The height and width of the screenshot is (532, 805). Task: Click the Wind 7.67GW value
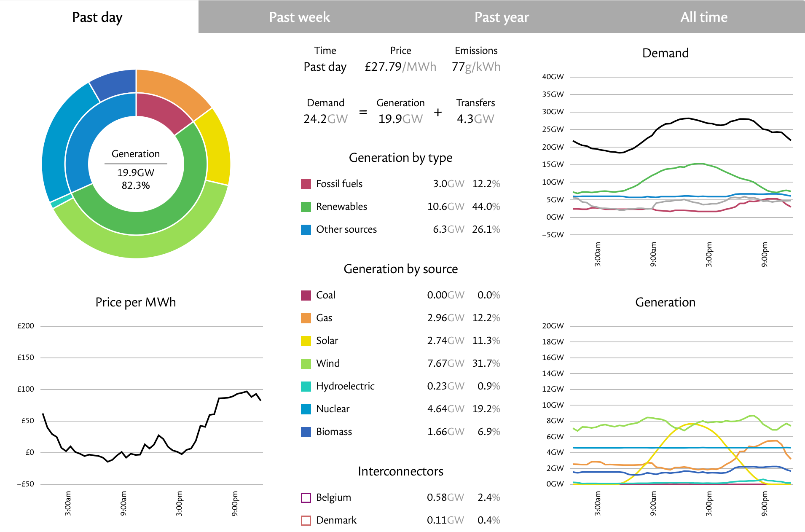[446, 363]
